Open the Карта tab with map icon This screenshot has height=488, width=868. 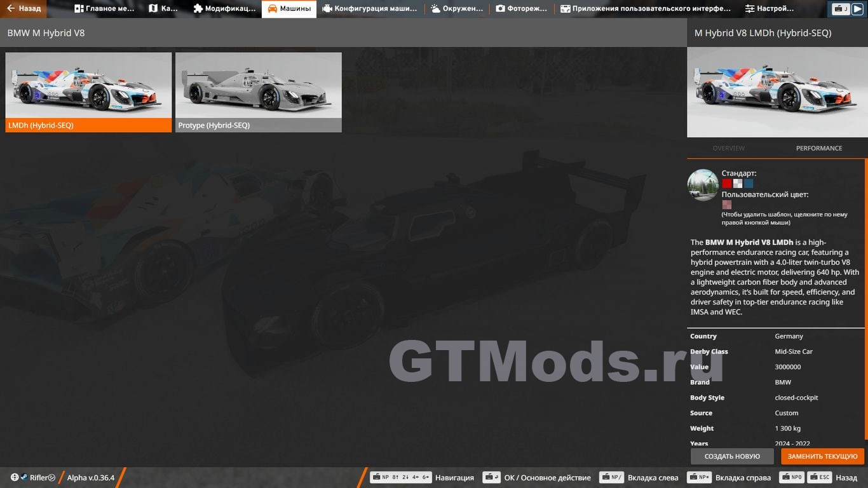[x=163, y=9]
